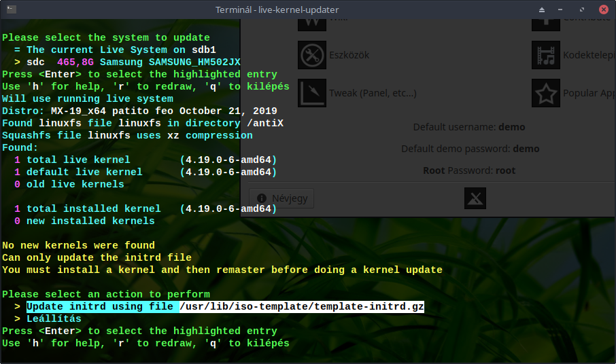
Task: Click the keep-above arrow button in the title bar
Action: pos(542,10)
